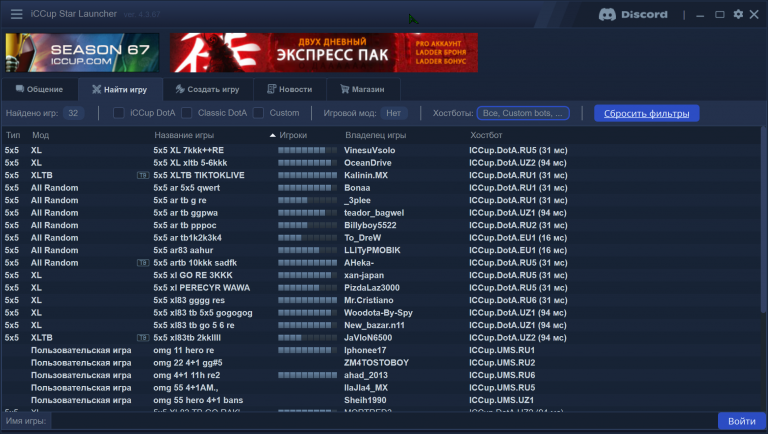The width and height of the screenshot is (768, 434).
Task: Enable the Custom filter checkbox
Action: pyautogui.click(x=259, y=113)
